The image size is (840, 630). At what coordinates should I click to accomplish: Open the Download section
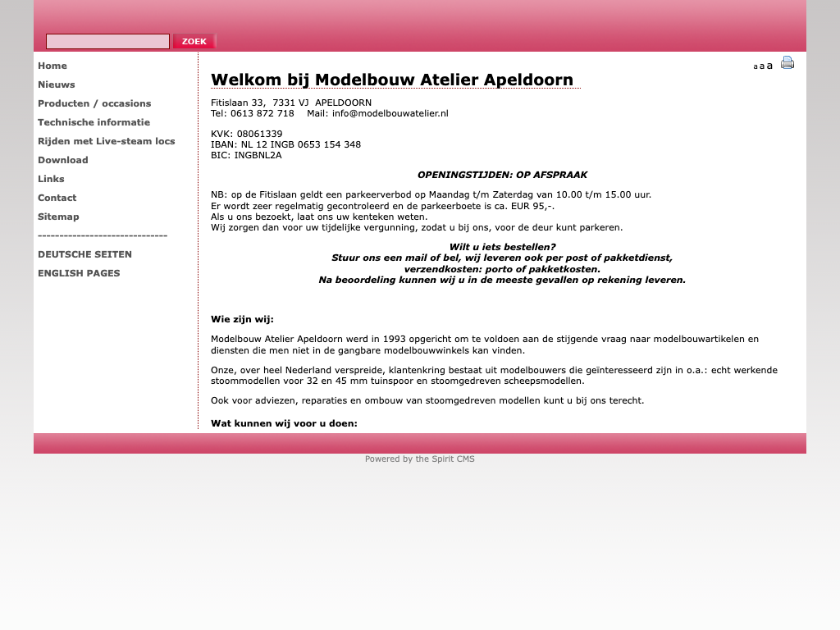tap(63, 160)
